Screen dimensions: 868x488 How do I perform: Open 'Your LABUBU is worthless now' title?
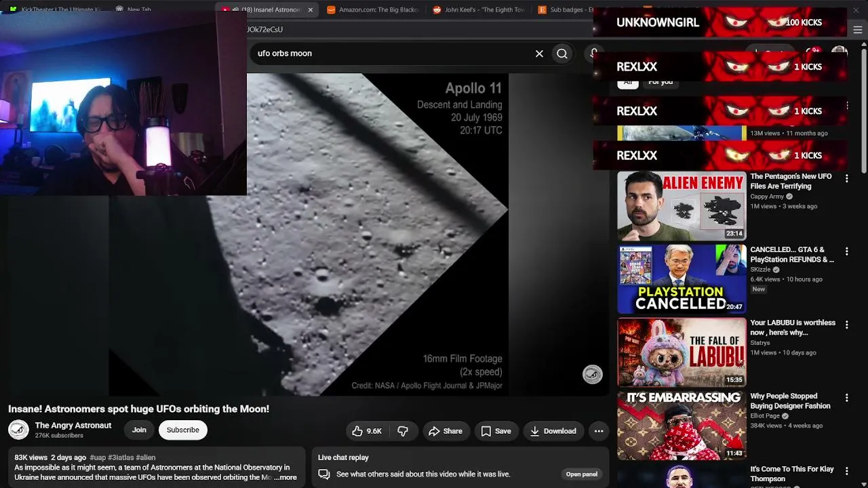coord(793,327)
